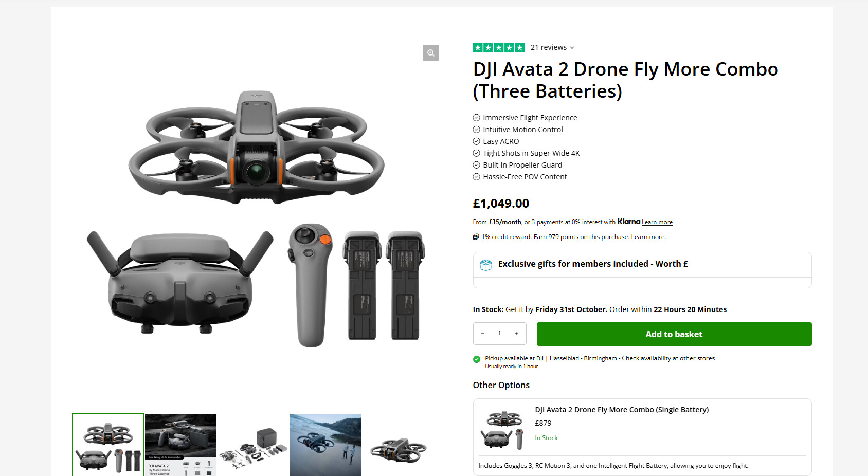
Task: Click the Trustpilot green star rating
Action: click(498, 47)
